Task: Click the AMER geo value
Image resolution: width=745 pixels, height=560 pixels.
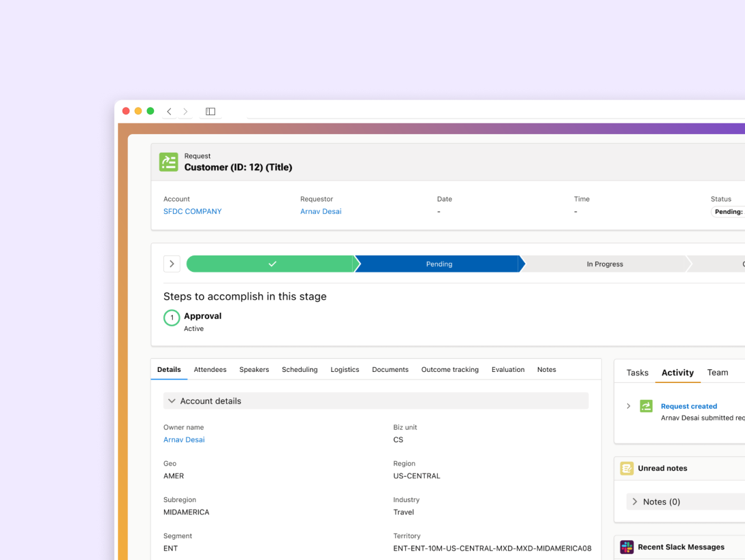Action: pos(174,476)
